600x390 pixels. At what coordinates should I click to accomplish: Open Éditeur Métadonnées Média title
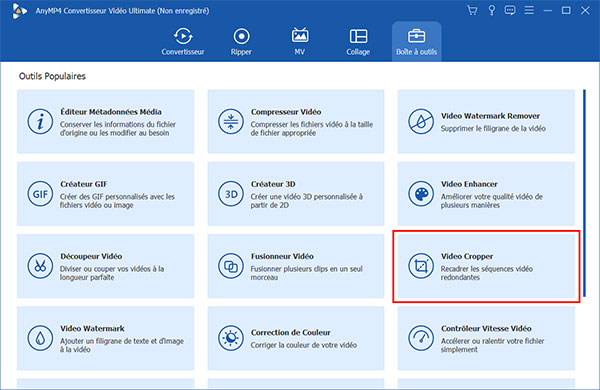click(x=111, y=112)
